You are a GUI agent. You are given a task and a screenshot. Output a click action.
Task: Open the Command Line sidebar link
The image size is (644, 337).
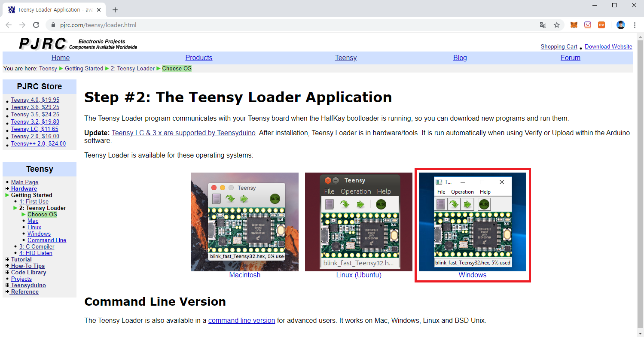coord(47,240)
